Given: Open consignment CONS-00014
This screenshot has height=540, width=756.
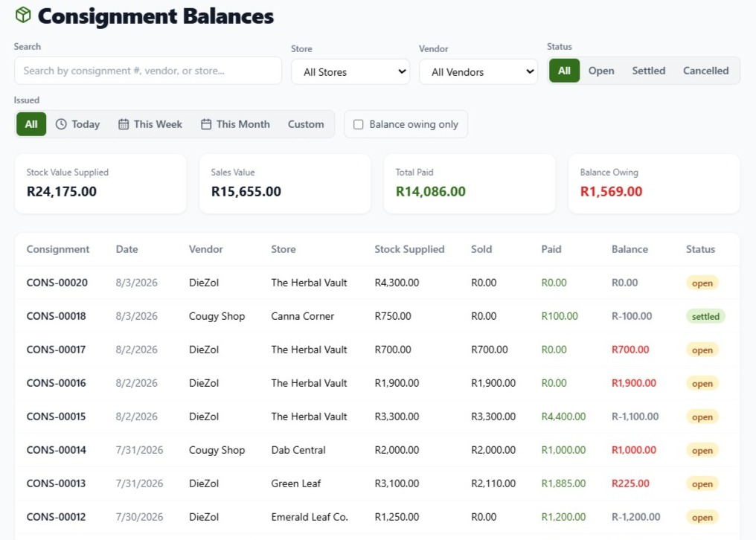Looking at the screenshot, I should coord(56,450).
